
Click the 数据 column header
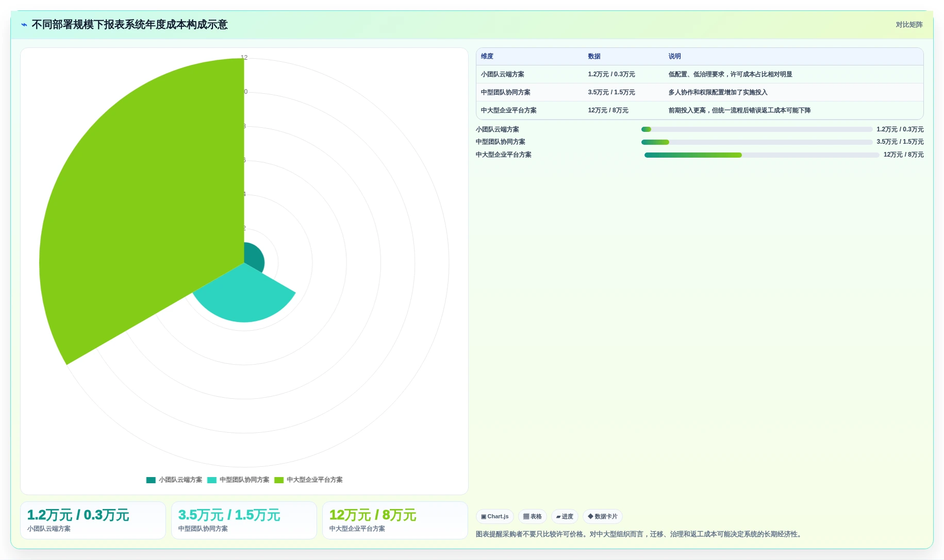click(x=594, y=57)
